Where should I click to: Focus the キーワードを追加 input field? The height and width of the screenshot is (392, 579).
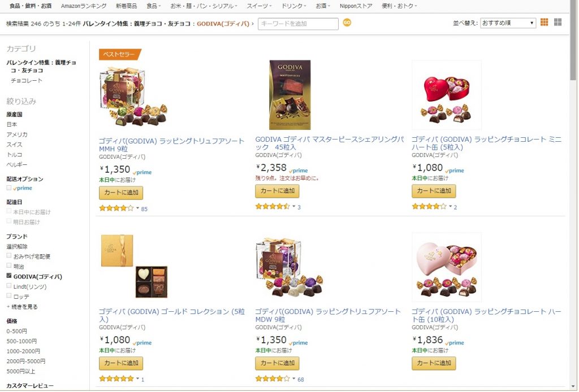pyautogui.click(x=298, y=24)
